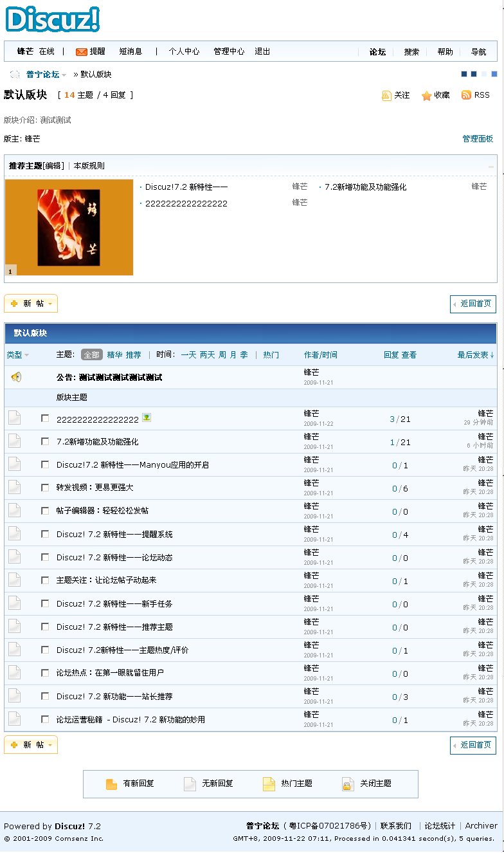504x853 pixels.
Task: Open thread 论坛运营秘籍 - Discuz! 7.2 新功能的妙用
Action: point(130,720)
